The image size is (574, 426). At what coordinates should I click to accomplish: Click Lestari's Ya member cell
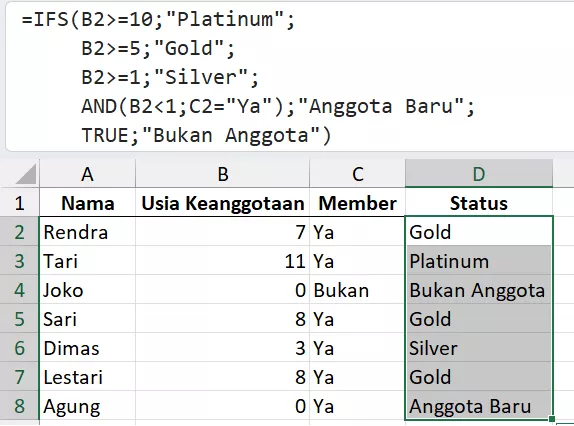(x=358, y=377)
